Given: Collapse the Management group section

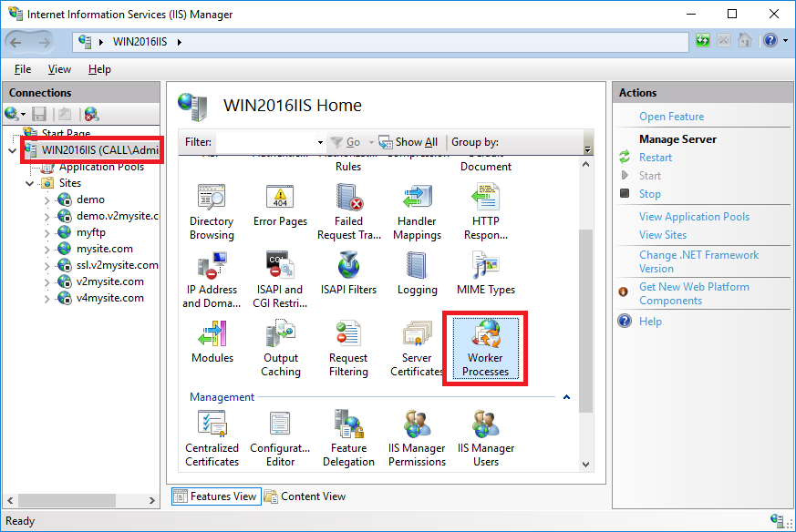Looking at the screenshot, I should (x=566, y=397).
